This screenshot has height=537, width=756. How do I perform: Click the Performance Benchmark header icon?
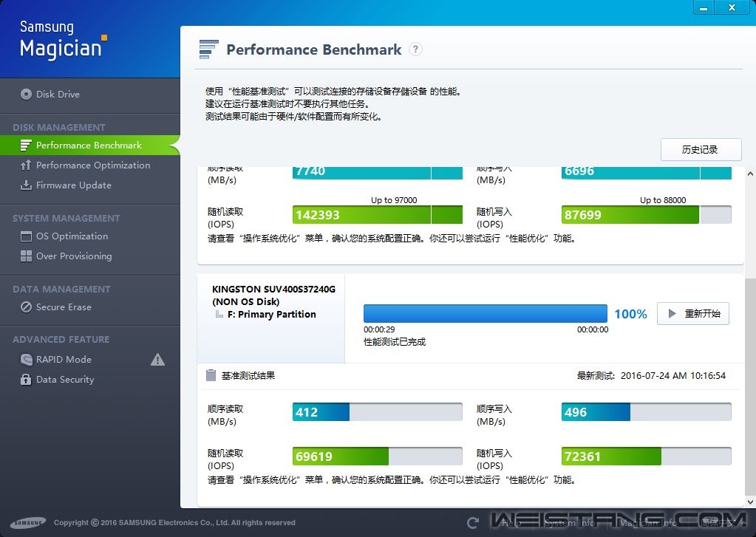tap(208, 49)
